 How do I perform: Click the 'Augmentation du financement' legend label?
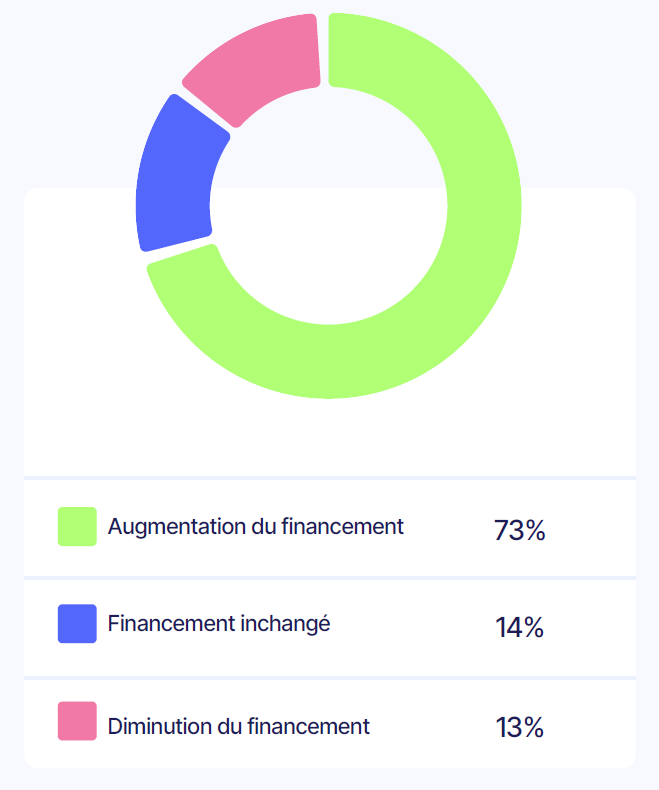[x=256, y=526]
